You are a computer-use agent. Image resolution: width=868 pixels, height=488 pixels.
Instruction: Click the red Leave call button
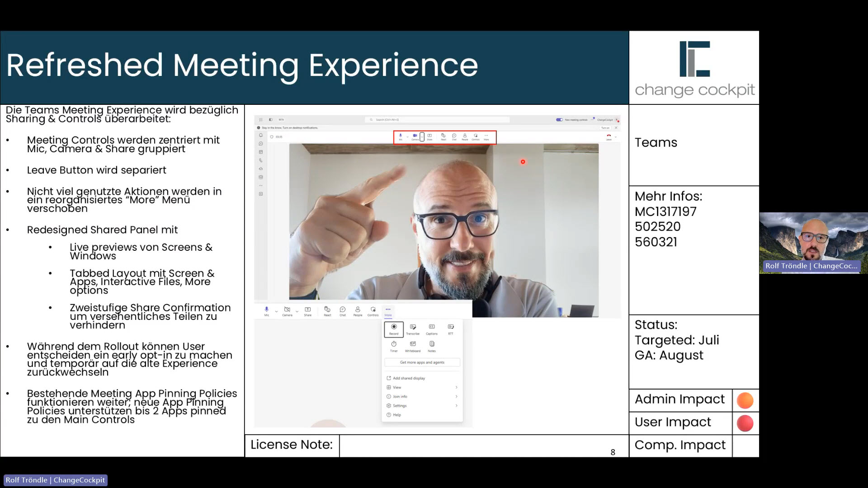tap(609, 137)
